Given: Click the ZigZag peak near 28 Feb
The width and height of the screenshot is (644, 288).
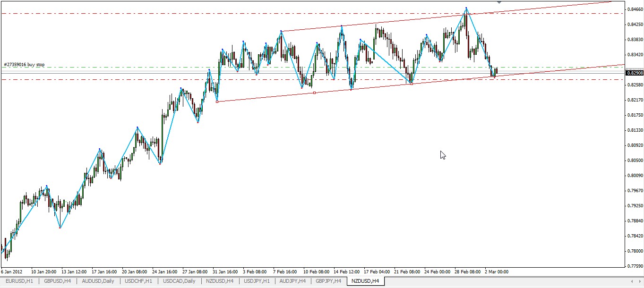Looking at the screenshot, I should pyautogui.click(x=466, y=8).
